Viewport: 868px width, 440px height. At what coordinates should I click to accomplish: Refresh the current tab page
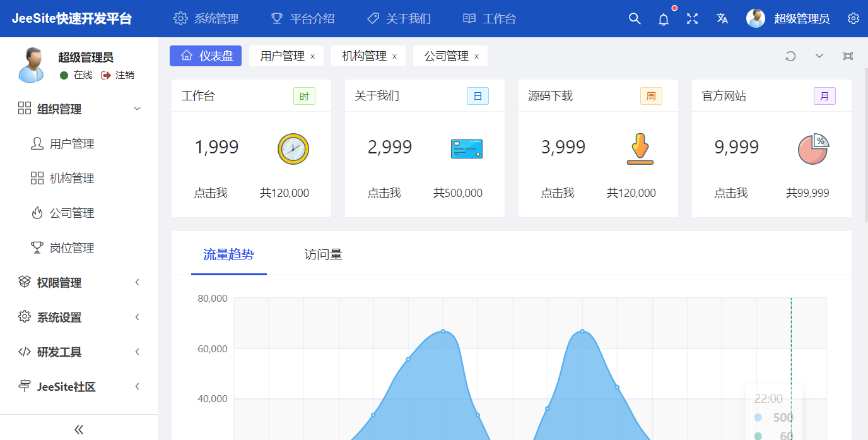[790, 56]
